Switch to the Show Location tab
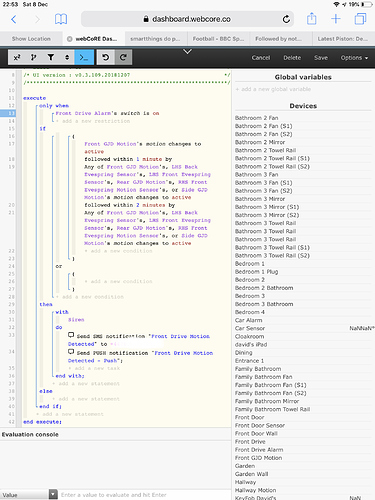Image resolution: width=375 pixels, height=500 pixels. point(31,39)
